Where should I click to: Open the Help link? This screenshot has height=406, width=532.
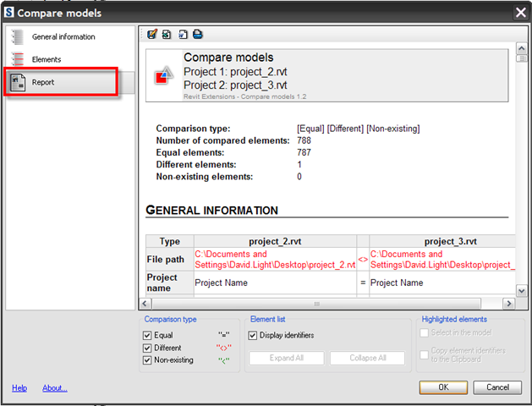pyautogui.click(x=19, y=388)
